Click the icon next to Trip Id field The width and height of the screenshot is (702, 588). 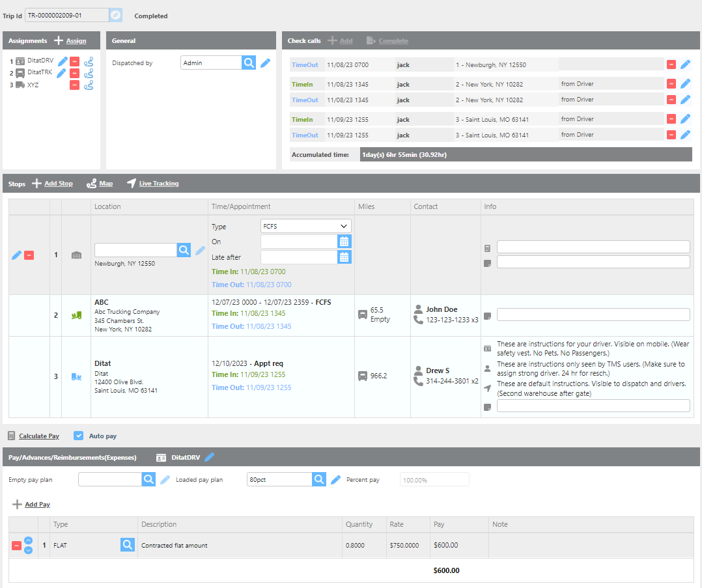(115, 15)
